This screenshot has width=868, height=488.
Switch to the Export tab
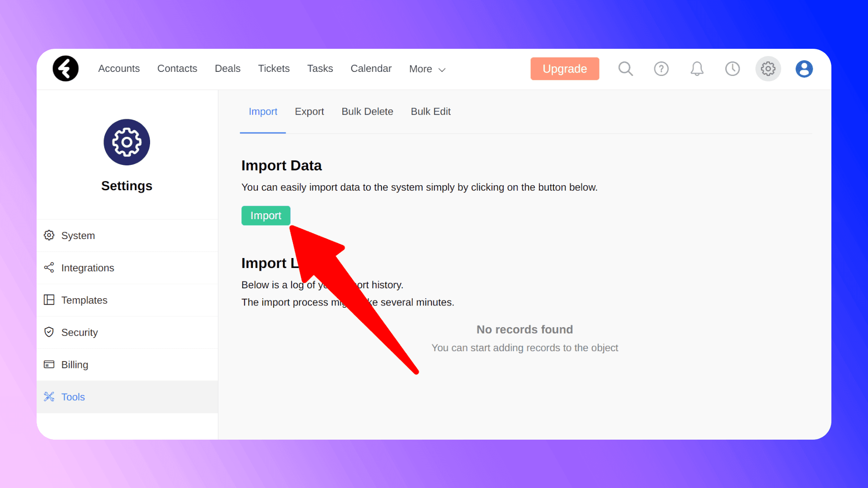point(309,112)
